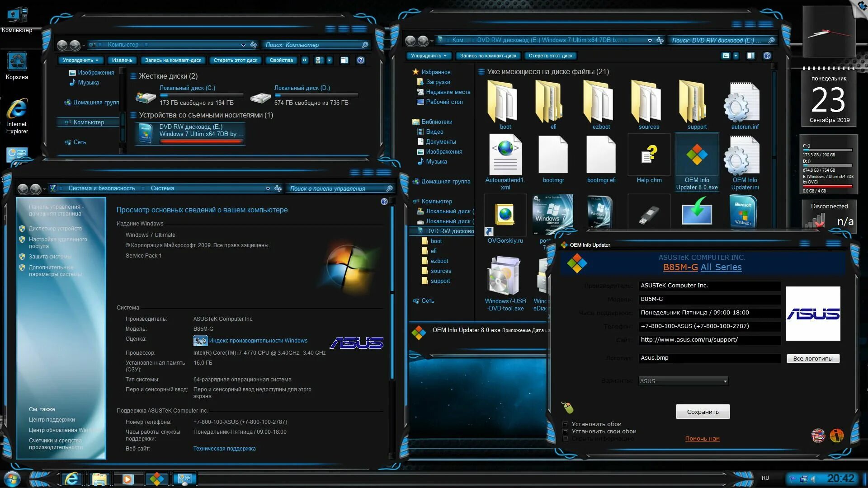Viewport: 868px width, 488px height.
Task: Select ezboot folder in navigation tree
Action: pos(439,261)
